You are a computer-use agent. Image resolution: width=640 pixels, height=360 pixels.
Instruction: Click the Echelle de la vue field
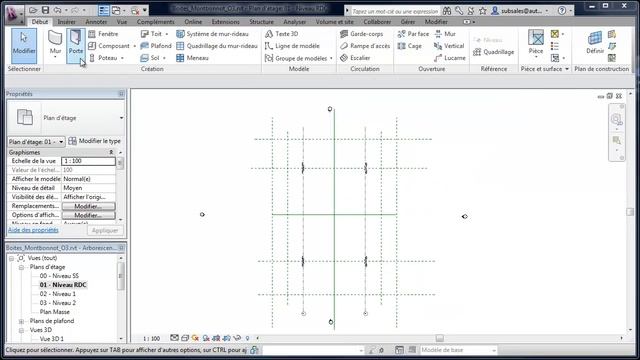coord(88,161)
